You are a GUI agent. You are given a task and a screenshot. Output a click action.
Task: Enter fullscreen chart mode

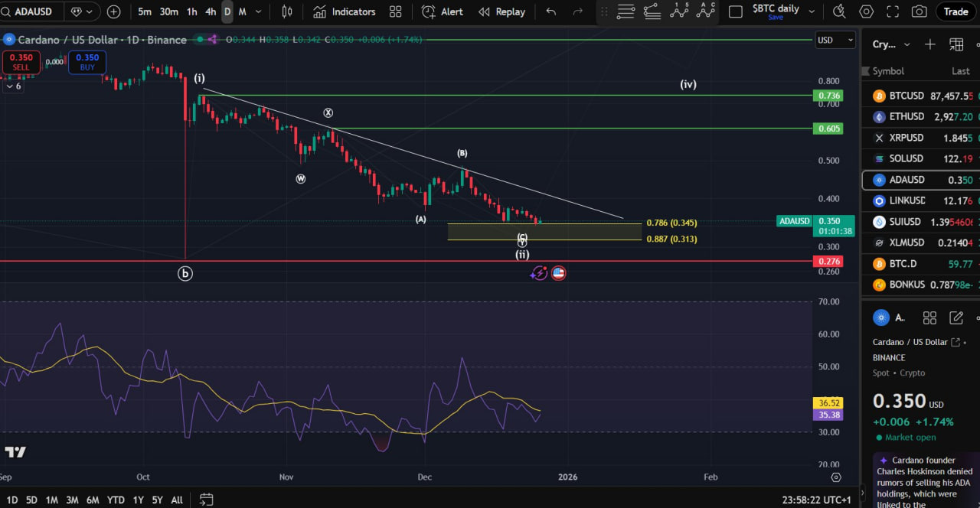(x=893, y=11)
